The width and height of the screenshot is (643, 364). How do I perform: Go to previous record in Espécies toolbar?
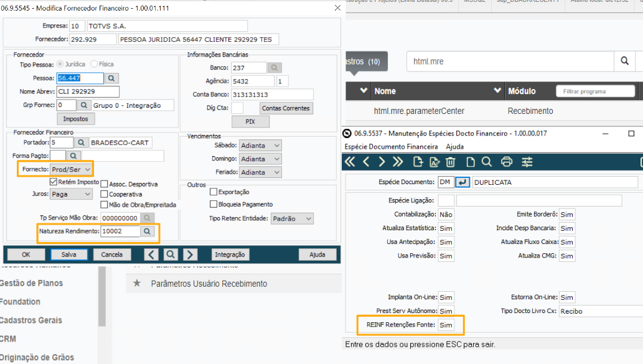tap(366, 162)
